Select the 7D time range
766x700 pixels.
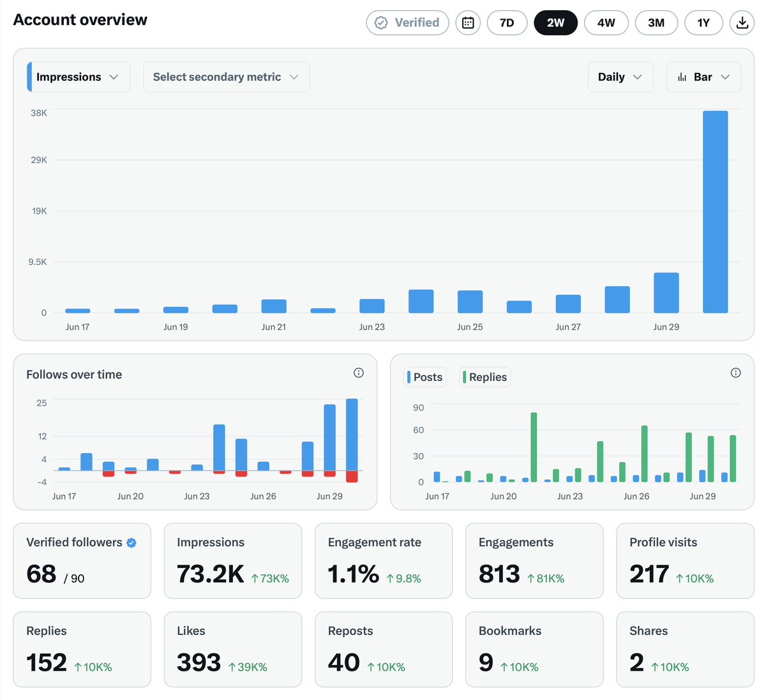pyautogui.click(x=507, y=23)
